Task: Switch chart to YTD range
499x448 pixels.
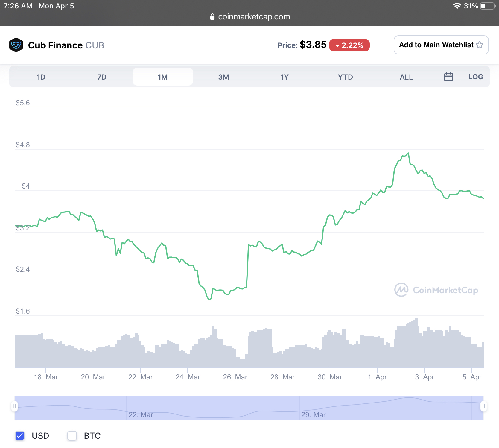Action: [x=345, y=77]
